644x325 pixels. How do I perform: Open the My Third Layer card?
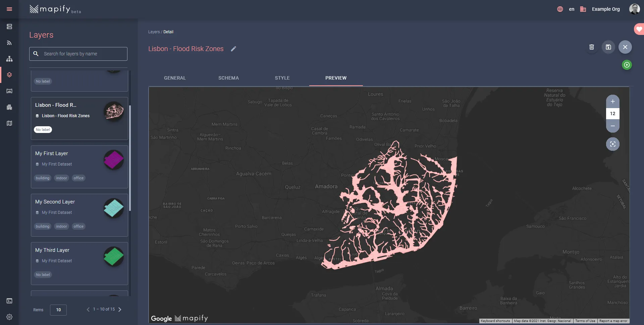79,264
